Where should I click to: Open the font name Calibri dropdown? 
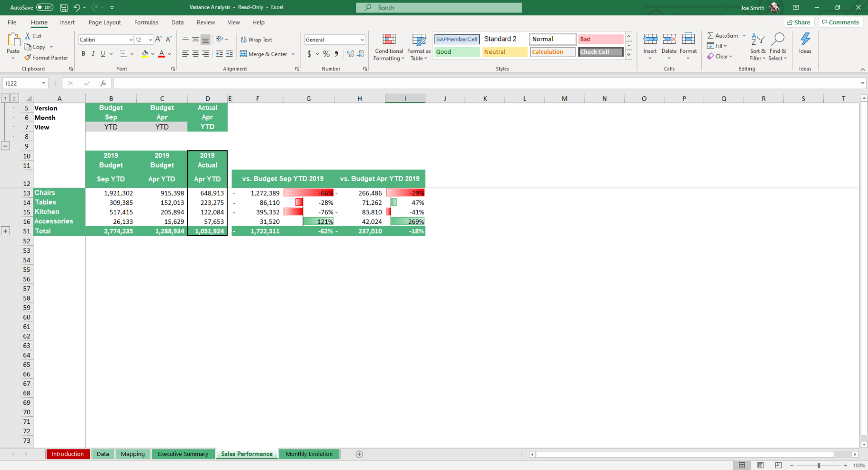point(131,40)
